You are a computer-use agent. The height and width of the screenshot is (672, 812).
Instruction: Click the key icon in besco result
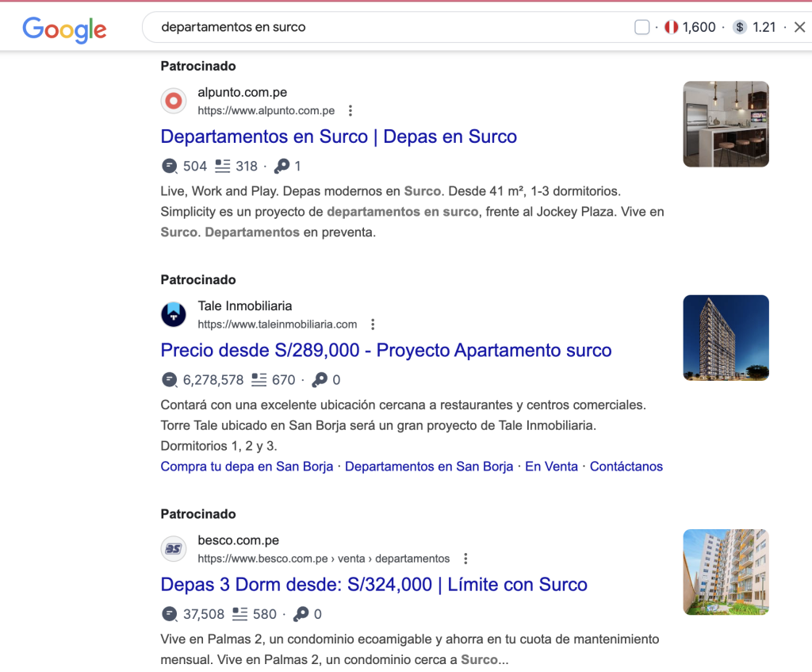[x=301, y=614]
